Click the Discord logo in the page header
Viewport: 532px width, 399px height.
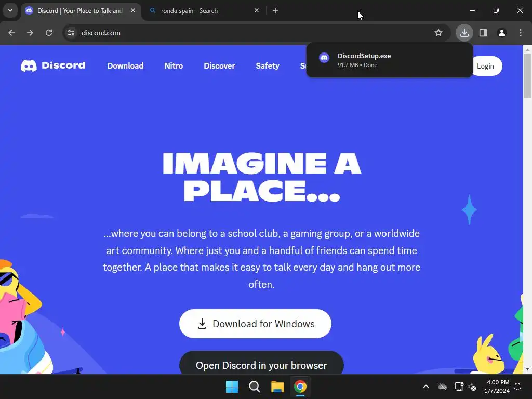[x=53, y=65]
